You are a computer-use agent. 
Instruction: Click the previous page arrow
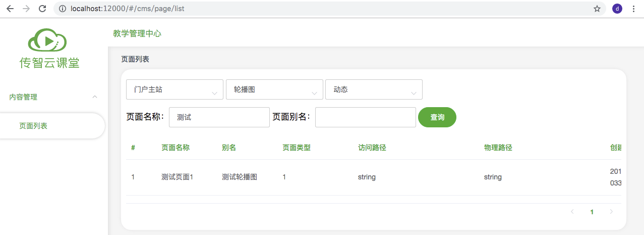click(572, 212)
